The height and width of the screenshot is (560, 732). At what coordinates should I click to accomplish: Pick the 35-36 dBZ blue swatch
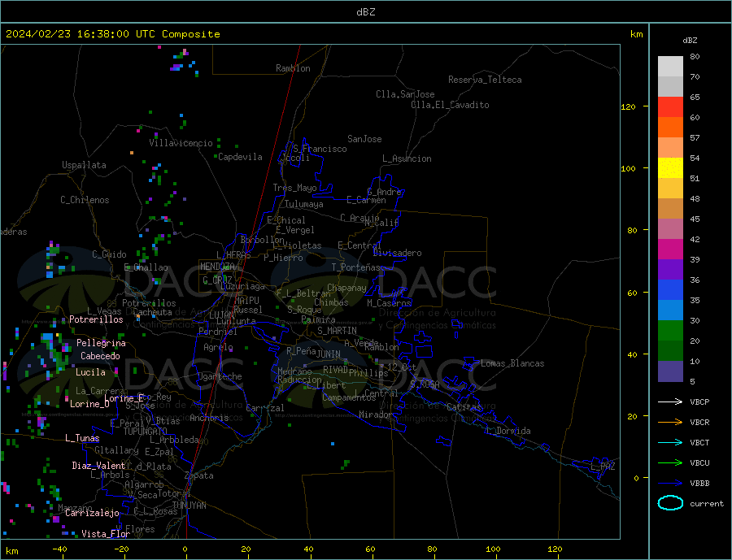point(670,290)
